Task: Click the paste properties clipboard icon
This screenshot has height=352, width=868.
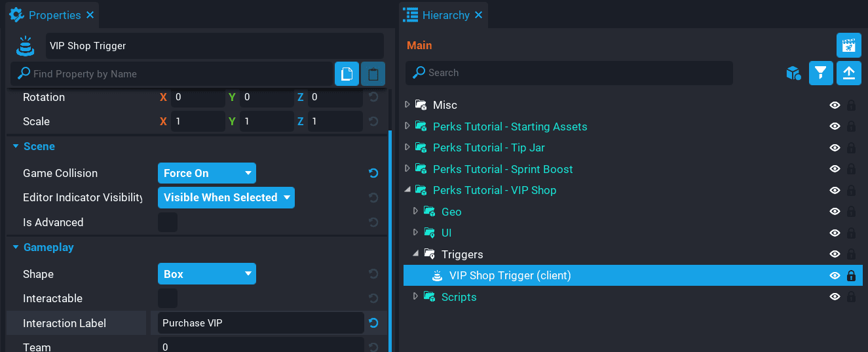Action: (373, 74)
